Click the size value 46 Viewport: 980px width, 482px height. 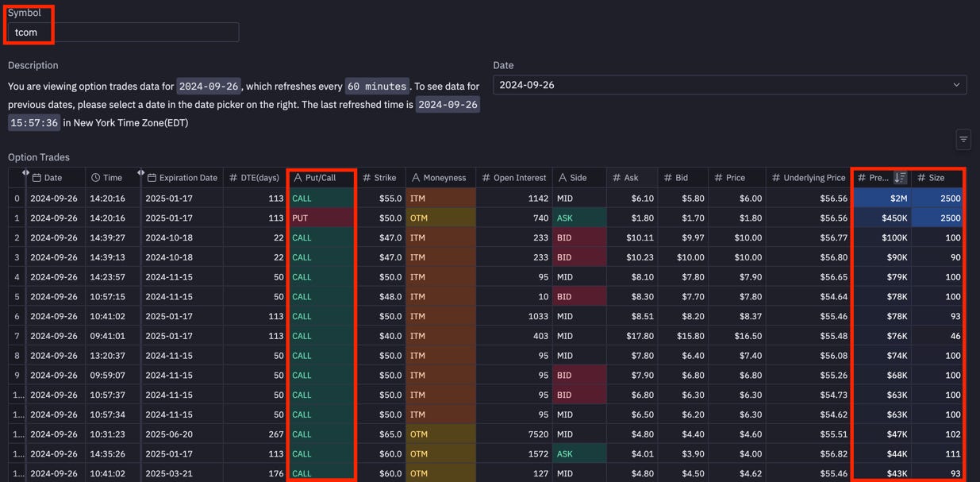click(937, 336)
